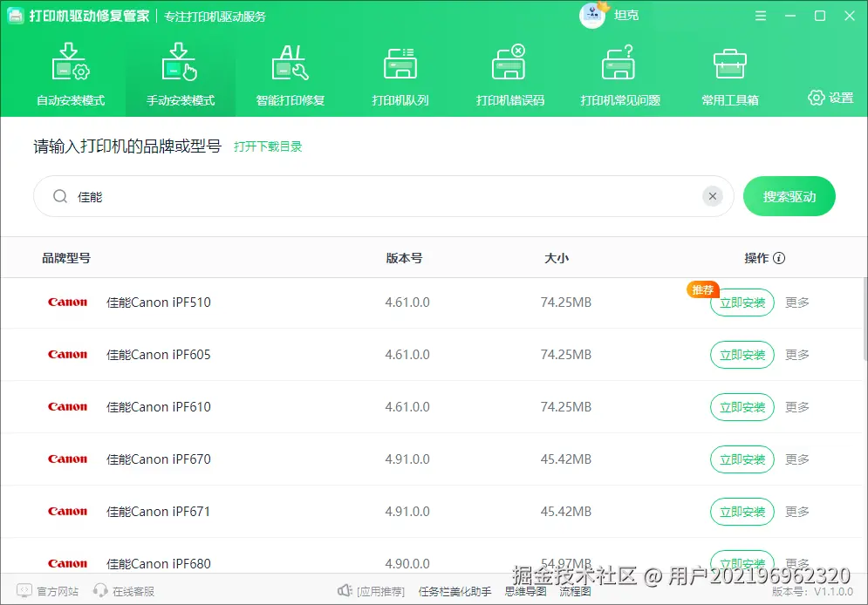Open online customer service (在线客服)
The width and height of the screenshot is (868, 605).
[124, 591]
